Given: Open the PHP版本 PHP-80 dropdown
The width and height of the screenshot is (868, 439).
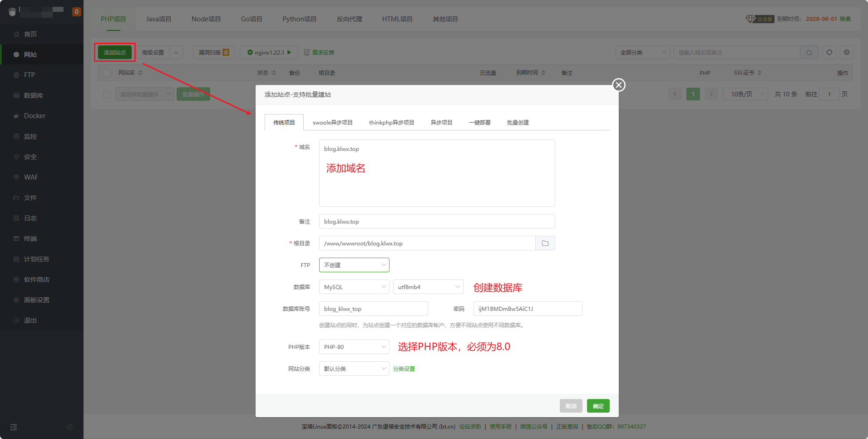Looking at the screenshot, I should [354, 347].
